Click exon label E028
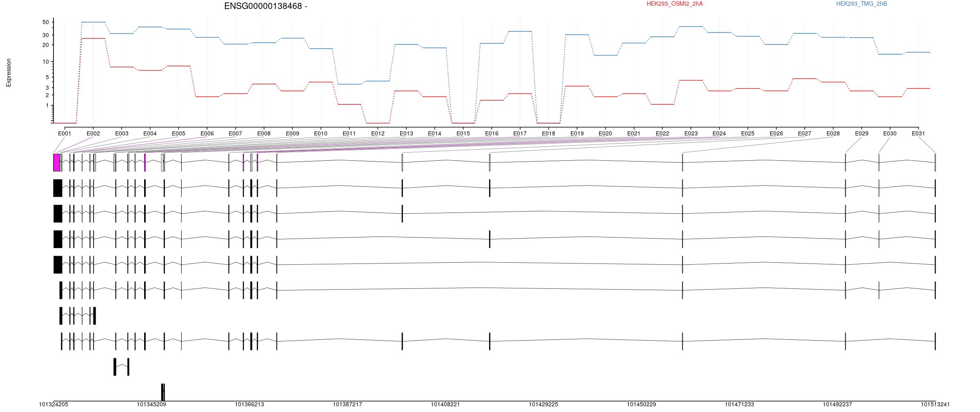980x412 pixels. coord(833,133)
